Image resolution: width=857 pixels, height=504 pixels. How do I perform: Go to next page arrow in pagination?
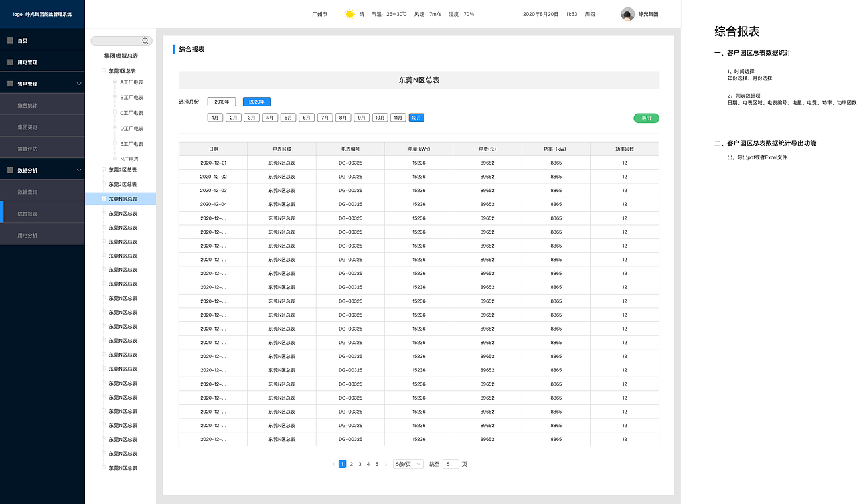[x=386, y=464]
